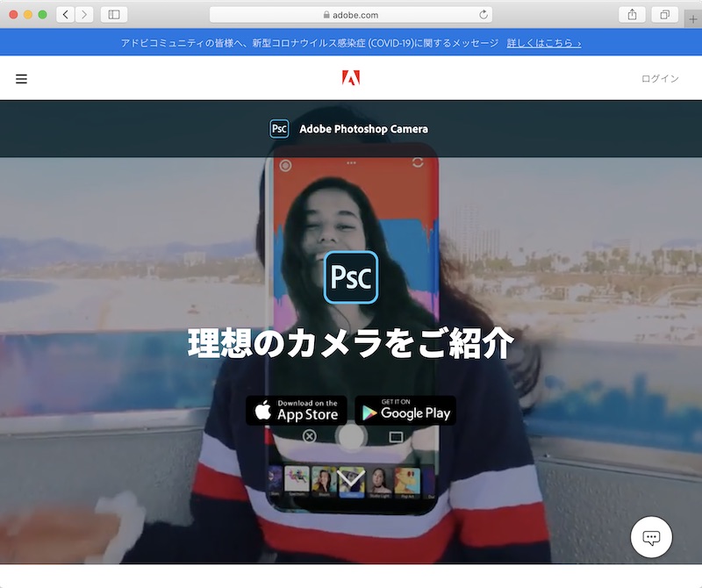The image size is (702, 588).
Task: Get the app on Google Play
Action: [405, 408]
